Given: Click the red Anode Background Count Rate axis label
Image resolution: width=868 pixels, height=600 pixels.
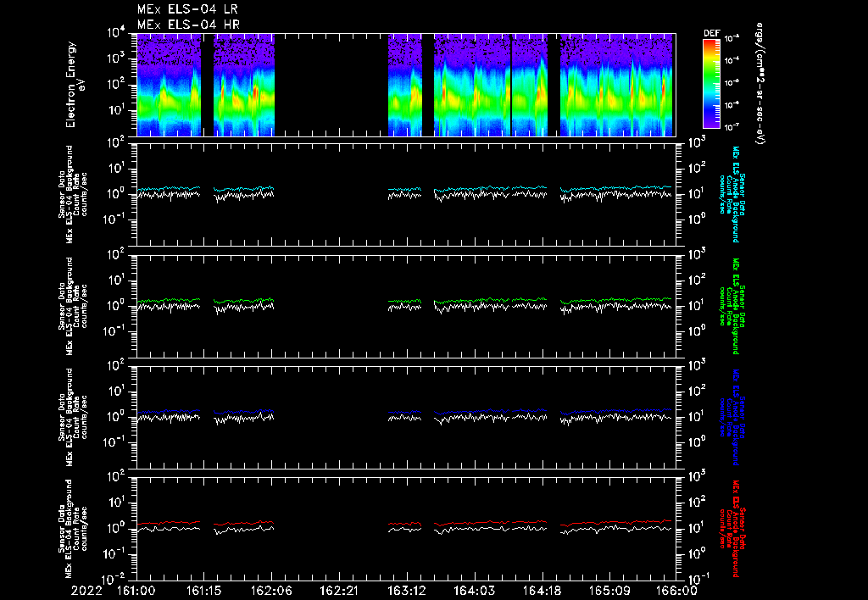Looking at the screenshot, I should 732,529.
